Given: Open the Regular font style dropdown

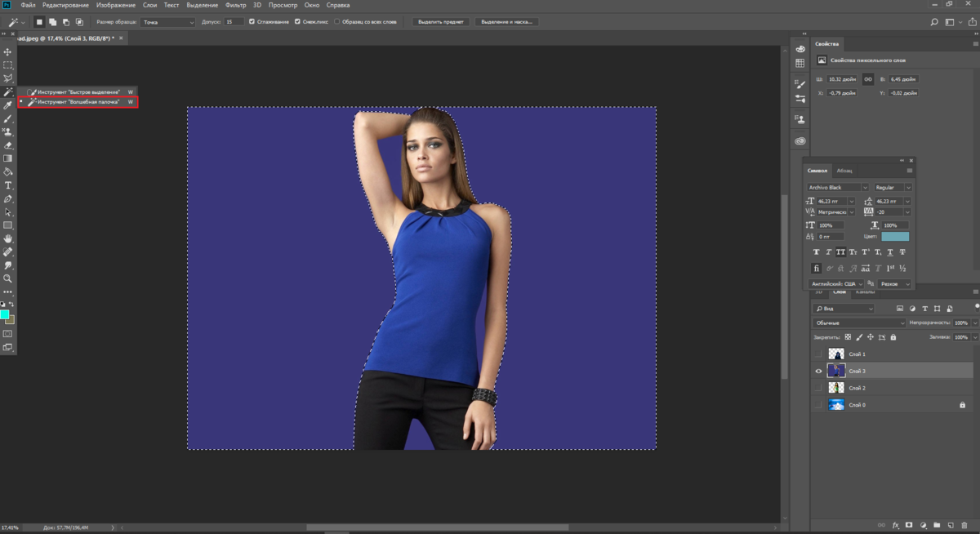Looking at the screenshot, I should coord(893,188).
